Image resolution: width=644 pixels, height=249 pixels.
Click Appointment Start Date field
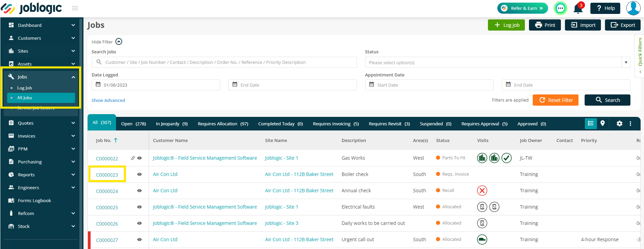(429, 85)
